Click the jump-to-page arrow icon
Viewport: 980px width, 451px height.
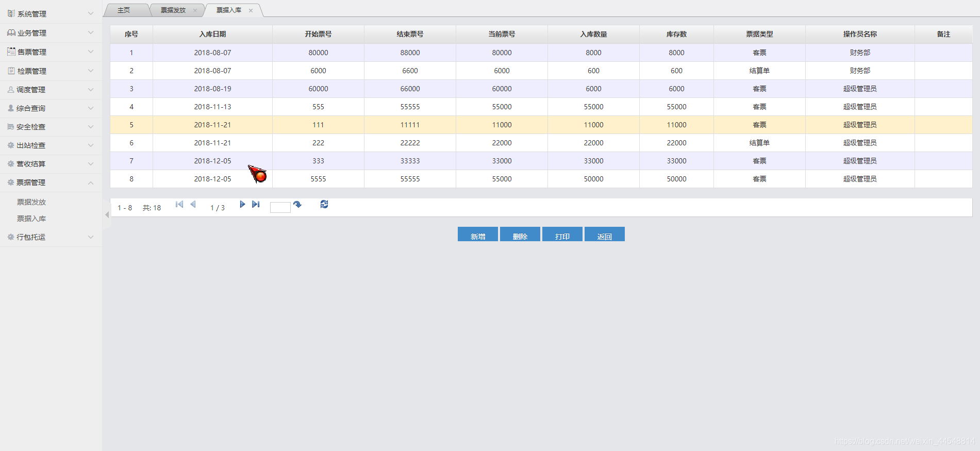coord(297,205)
